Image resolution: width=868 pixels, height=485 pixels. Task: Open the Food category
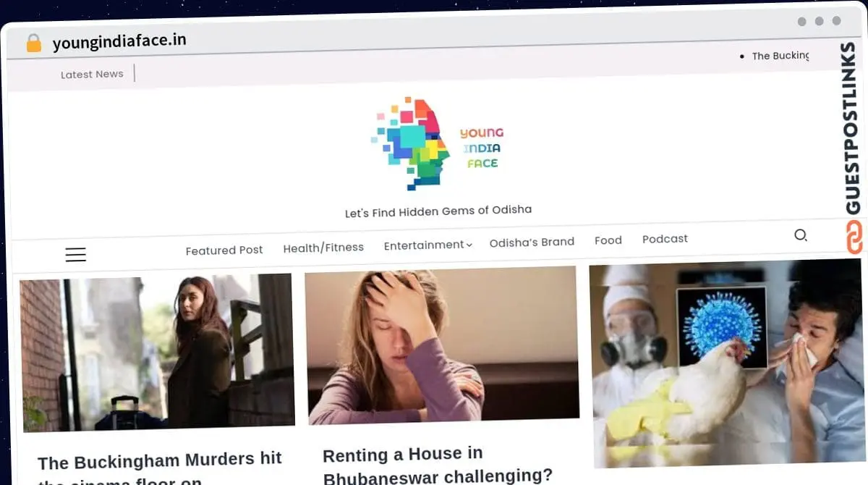click(608, 240)
